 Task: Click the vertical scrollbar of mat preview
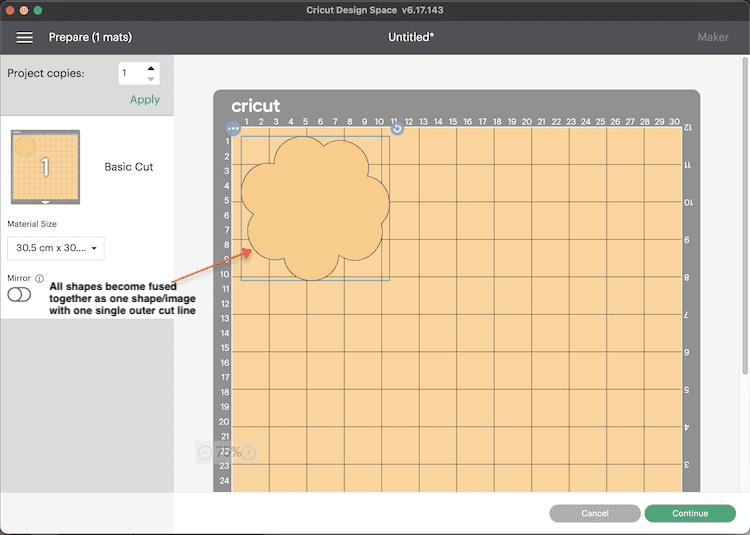(745, 215)
